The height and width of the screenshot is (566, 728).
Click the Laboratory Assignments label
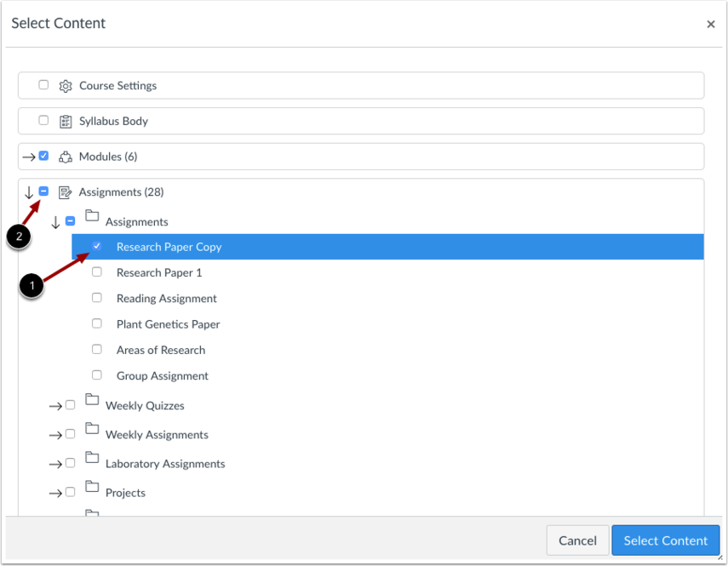(165, 464)
